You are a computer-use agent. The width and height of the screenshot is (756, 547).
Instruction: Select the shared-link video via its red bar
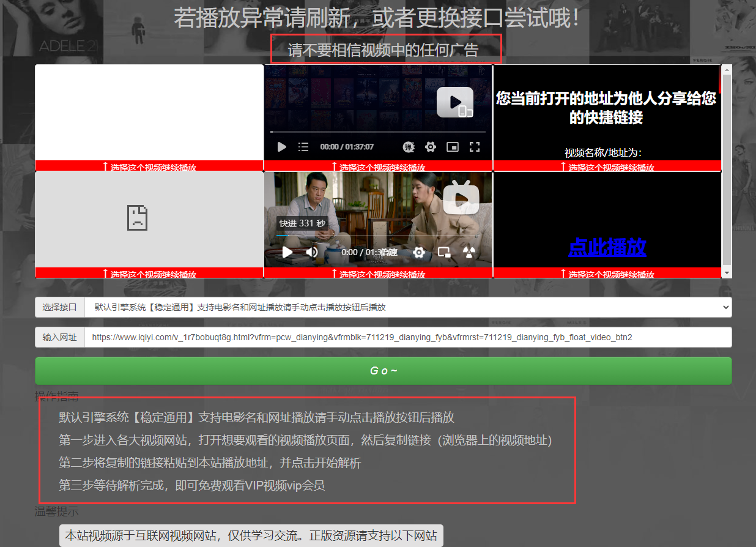[x=607, y=166]
